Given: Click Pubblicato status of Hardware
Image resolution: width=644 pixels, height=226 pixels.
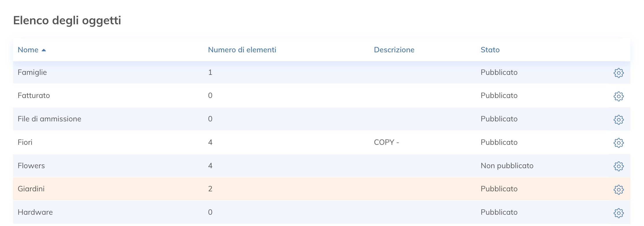Looking at the screenshot, I should 498,212.
